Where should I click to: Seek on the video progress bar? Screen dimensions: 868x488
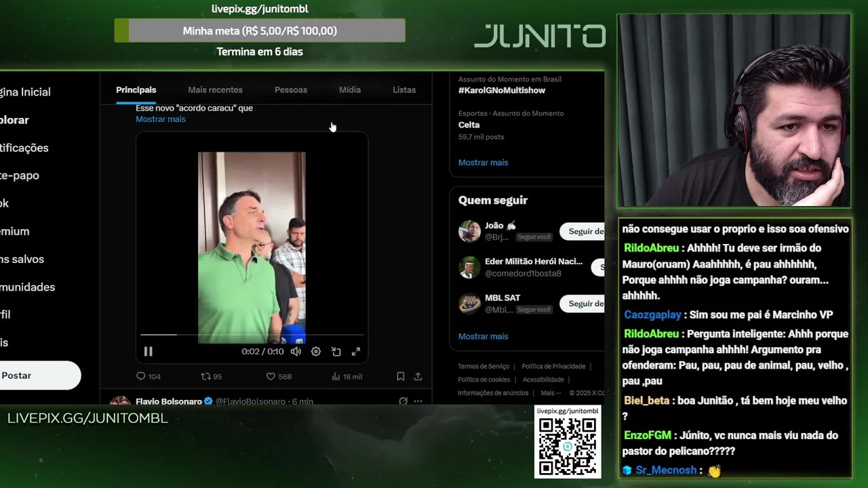point(252,335)
